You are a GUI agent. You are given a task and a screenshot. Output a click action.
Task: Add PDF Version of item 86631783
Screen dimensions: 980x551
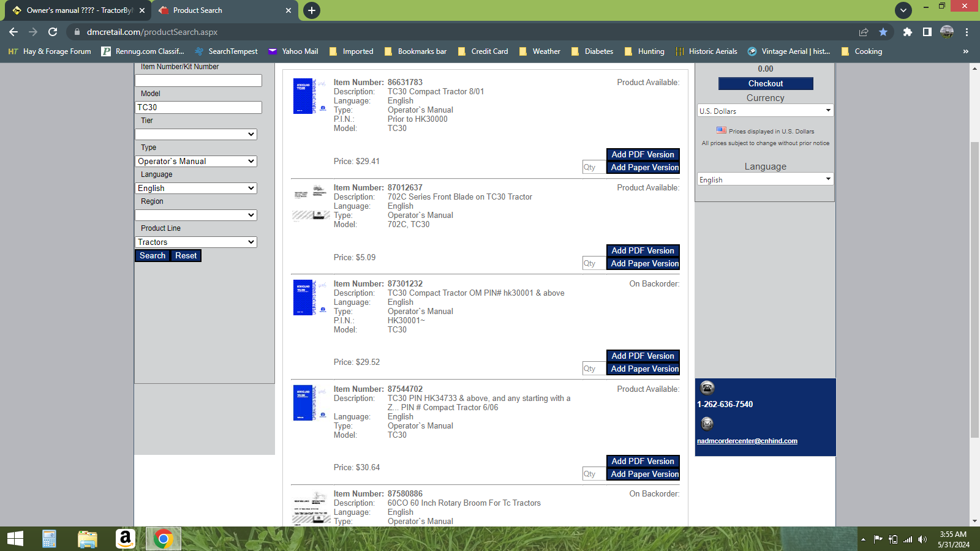[643, 155]
